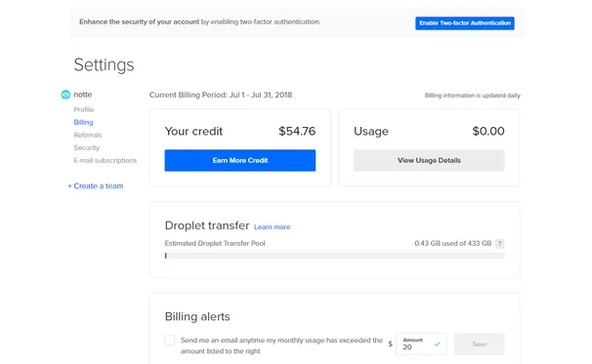
Task: Open the Profile settings section
Action: click(84, 109)
